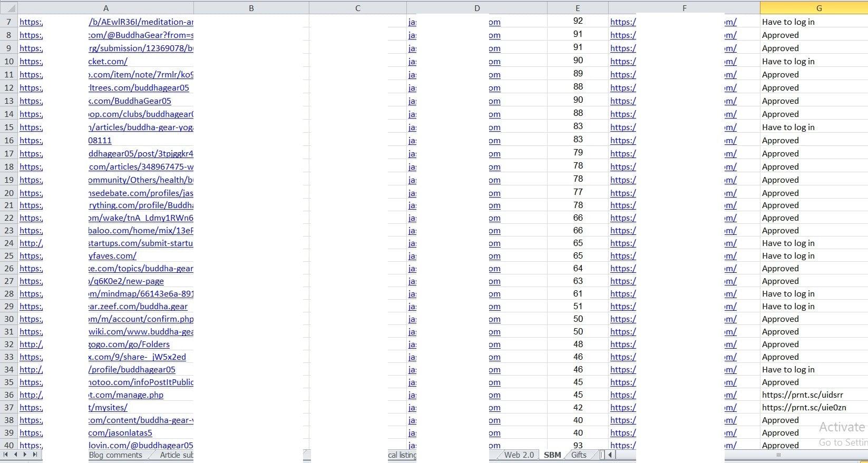868x463 pixels.
Task: Open the prnt.sc/uie0zn link in row 37
Action: point(804,407)
